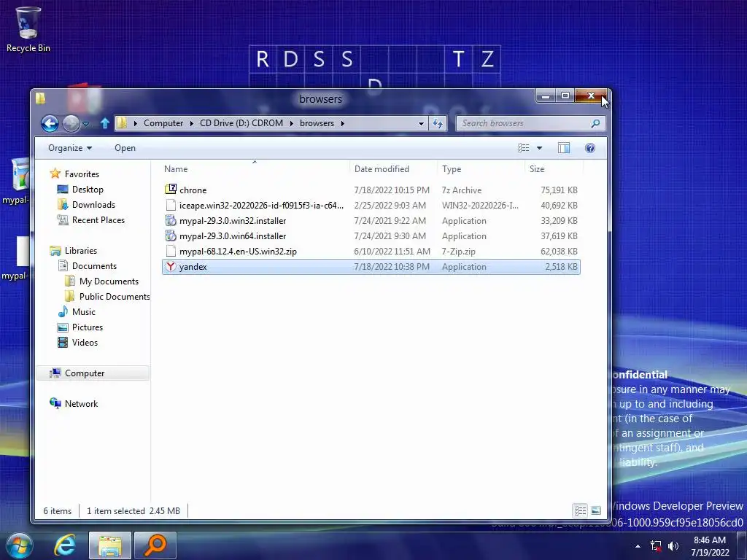Image resolution: width=747 pixels, height=560 pixels.
Task: Click the yandex application icon
Action: tap(171, 267)
